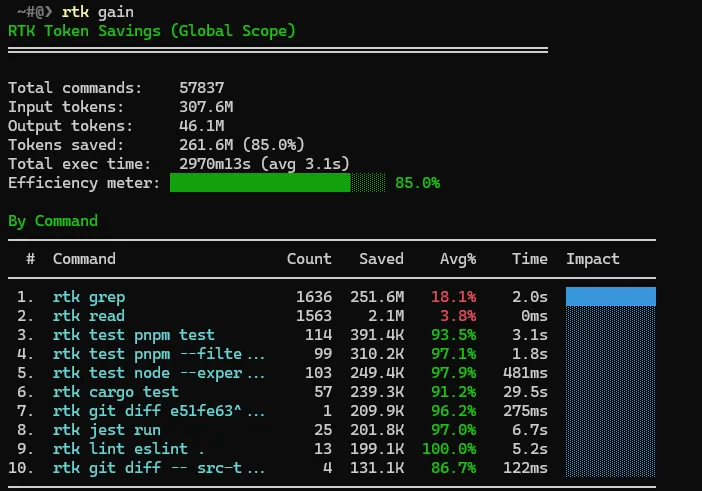The height and width of the screenshot is (491, 702).
Task: Click the 'Time' column header
Action: 530,259
